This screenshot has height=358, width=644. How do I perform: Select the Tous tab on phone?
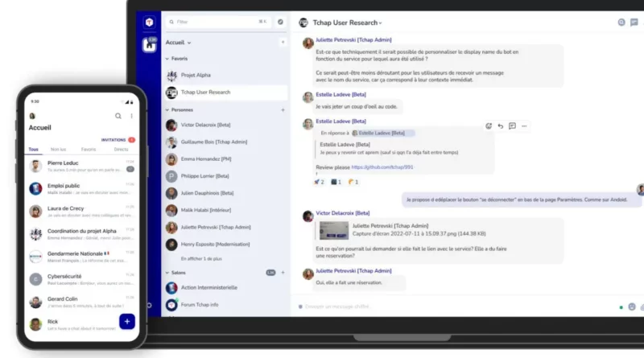pos(34,150)
